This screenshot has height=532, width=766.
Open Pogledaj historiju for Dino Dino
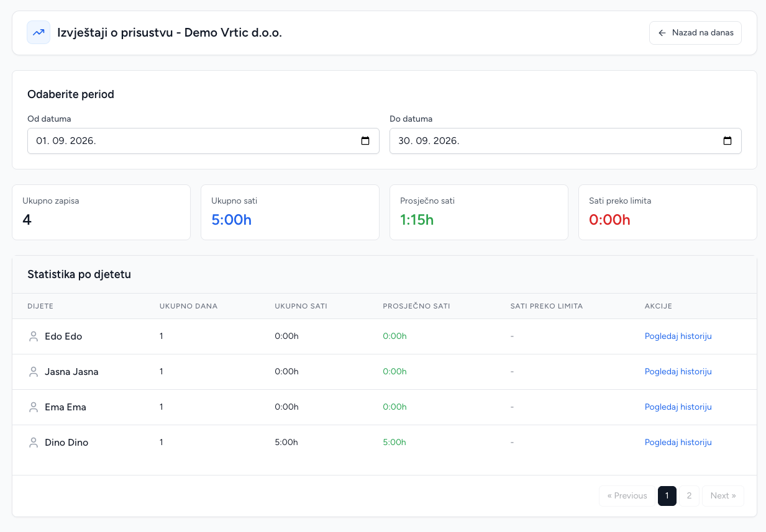(x=678, y=443)
